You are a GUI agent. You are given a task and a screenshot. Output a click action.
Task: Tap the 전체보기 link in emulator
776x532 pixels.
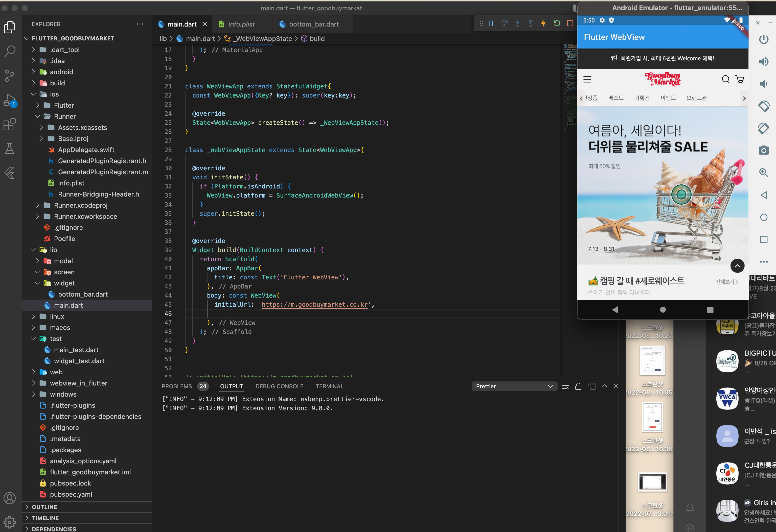(x=726, y=282)
